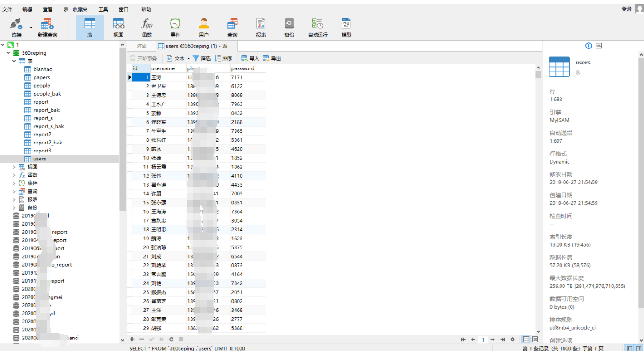Screen dimensions: 644x351
Task: Switch to the 对象 tab
Action: pyautogui.click(x=141, y=46)
